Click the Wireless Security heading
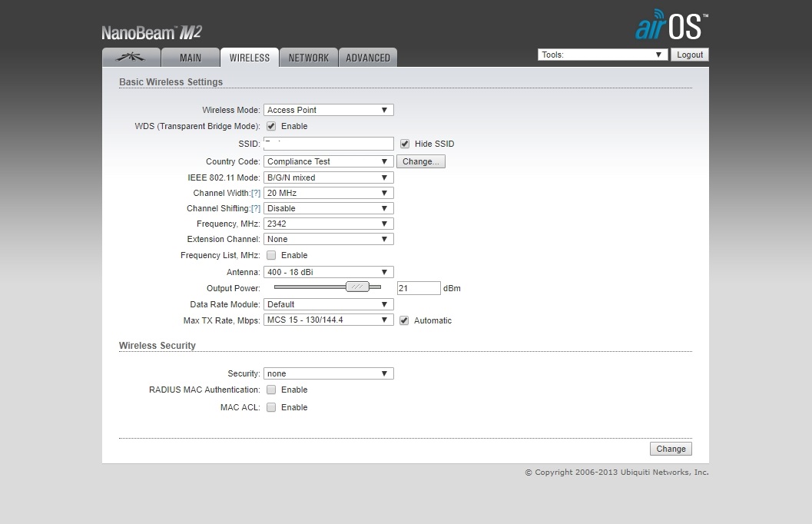The image size is (812, 524). tap(157, 346)
